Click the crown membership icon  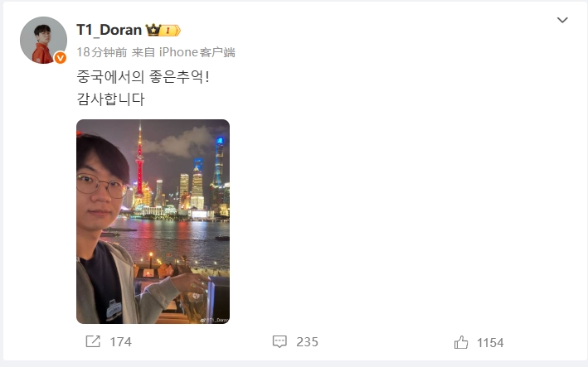click(x=153, y=30)
